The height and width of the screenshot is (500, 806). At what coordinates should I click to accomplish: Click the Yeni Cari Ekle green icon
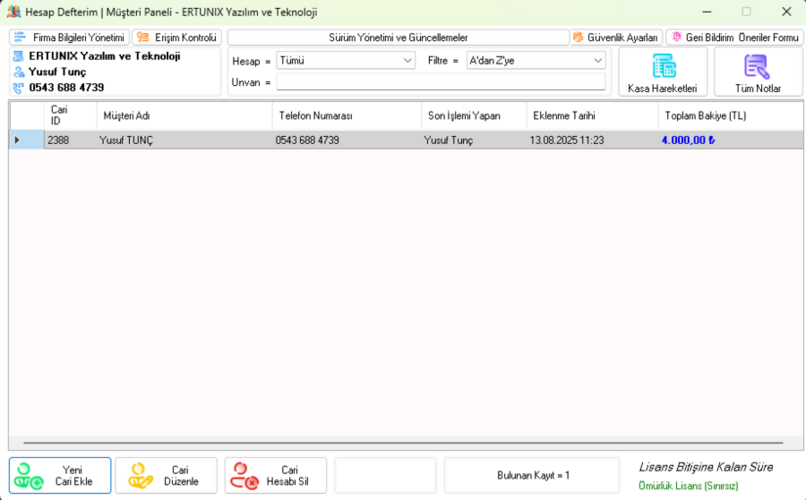coord(28,476)
